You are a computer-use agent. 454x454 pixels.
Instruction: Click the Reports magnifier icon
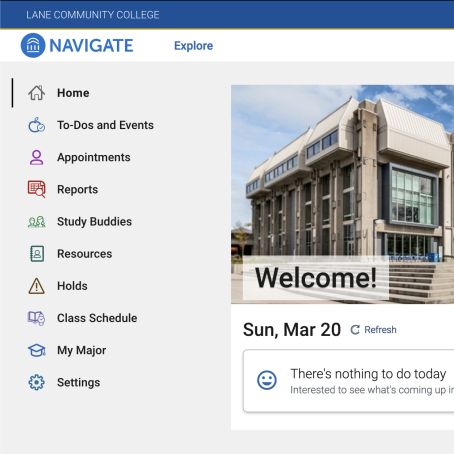36,189
